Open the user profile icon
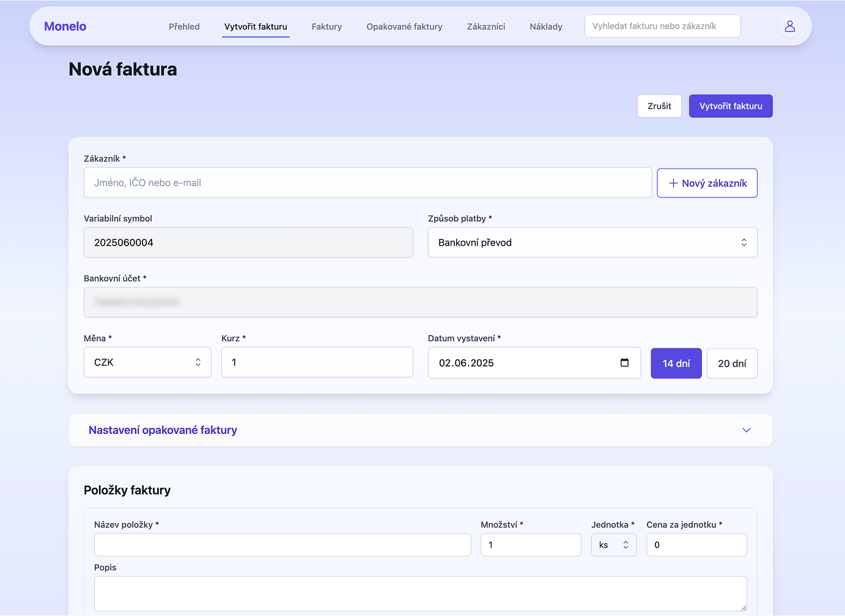This screenshot has height=616, width=845. pos(789,26)
